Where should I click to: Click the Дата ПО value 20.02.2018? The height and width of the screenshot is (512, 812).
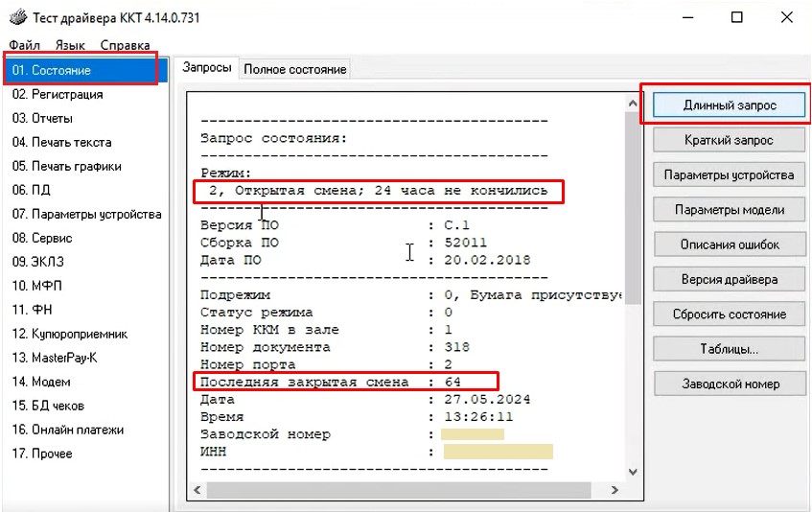tap(487, 260)
